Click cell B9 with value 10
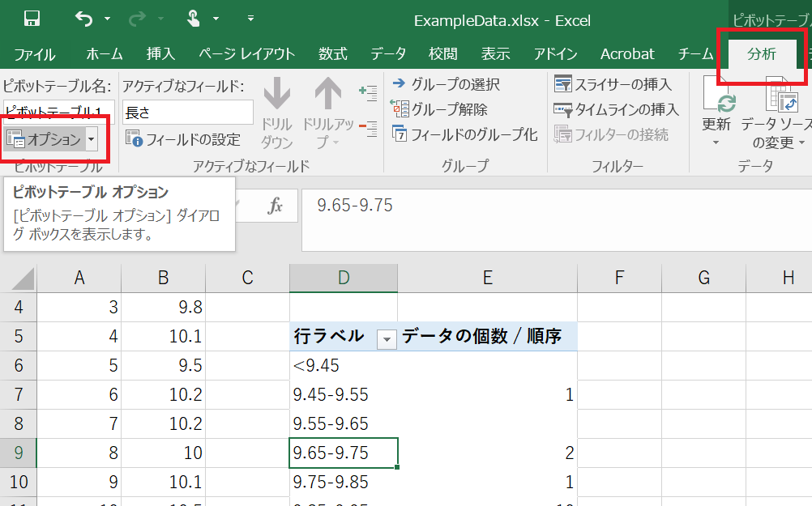The image size is (812, 506). coord(163,453)
